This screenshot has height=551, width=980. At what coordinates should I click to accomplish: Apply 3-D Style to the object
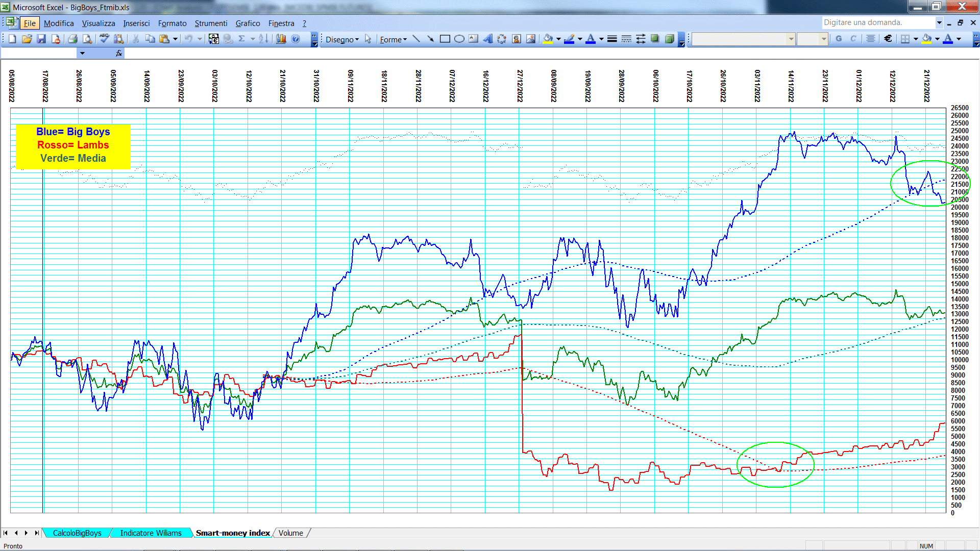tap(669, 39)
